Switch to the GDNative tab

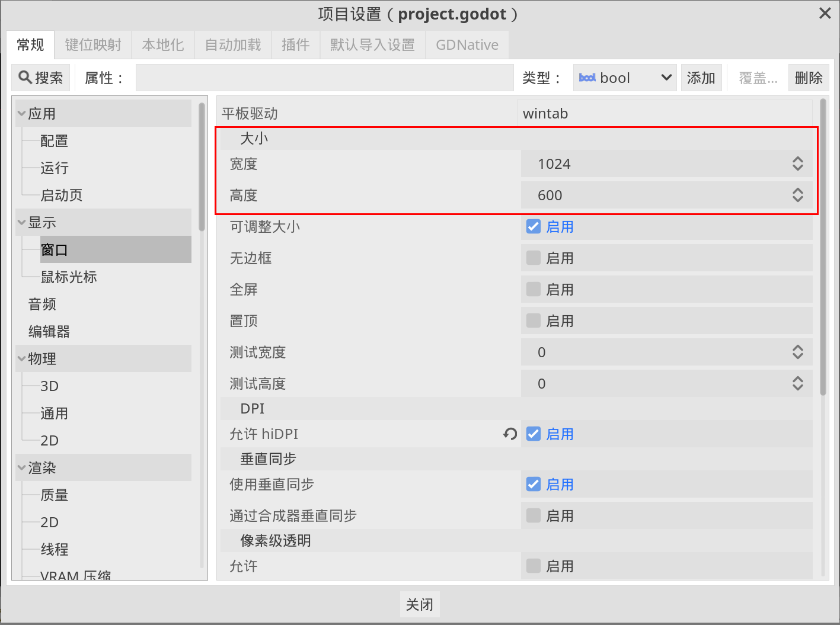tap(467, 45)
